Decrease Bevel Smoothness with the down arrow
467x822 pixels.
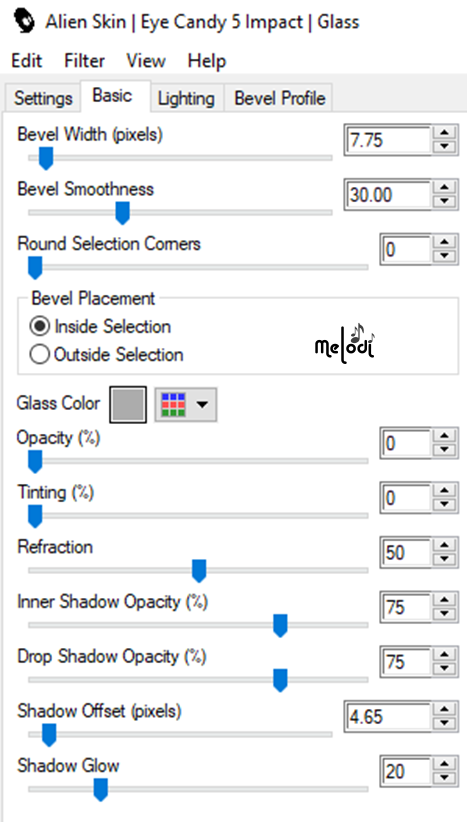445,201
